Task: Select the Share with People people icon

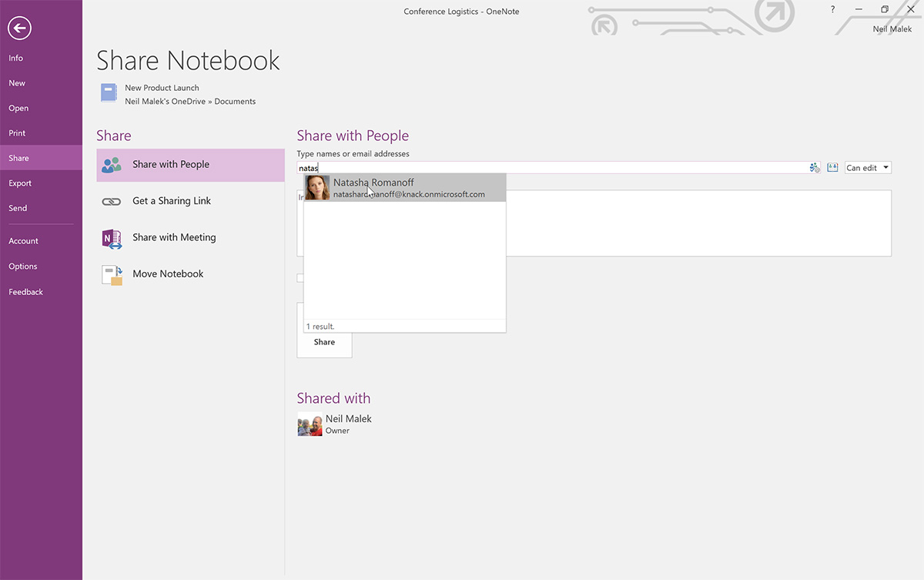Action: pos(112,164)
